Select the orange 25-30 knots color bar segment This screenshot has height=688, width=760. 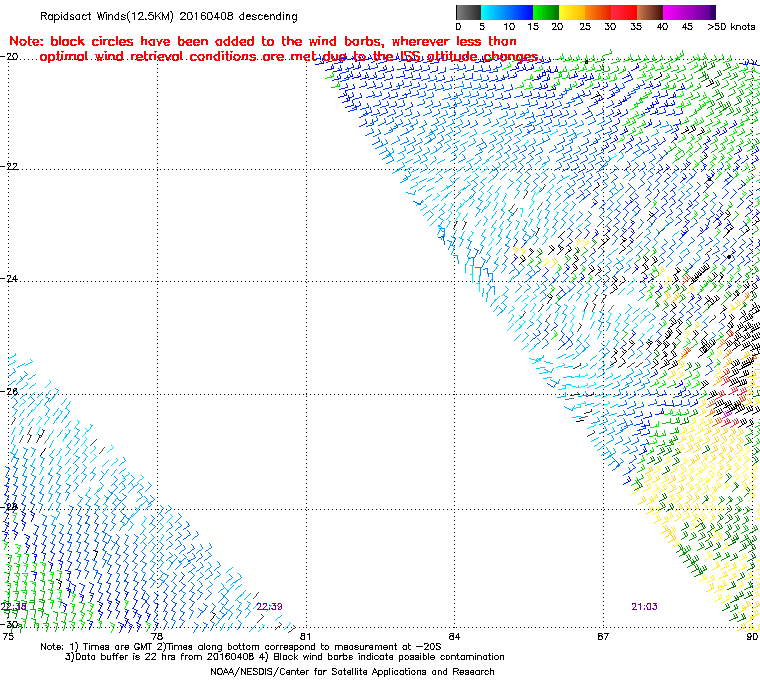[x=598, y=12]
